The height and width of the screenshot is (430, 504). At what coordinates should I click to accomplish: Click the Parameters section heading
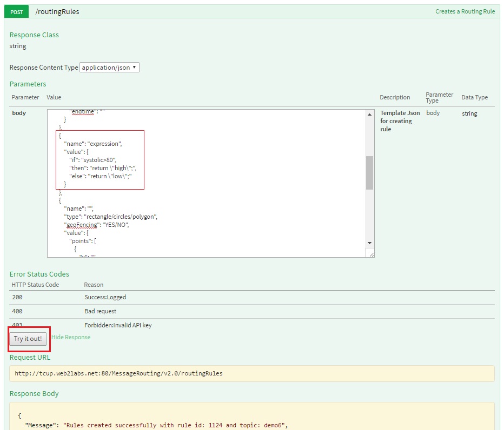tap(28, 84)
